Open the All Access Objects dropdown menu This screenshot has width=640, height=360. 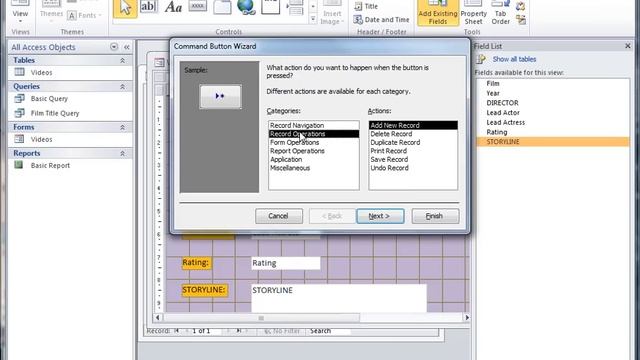(x=114, y=47)
